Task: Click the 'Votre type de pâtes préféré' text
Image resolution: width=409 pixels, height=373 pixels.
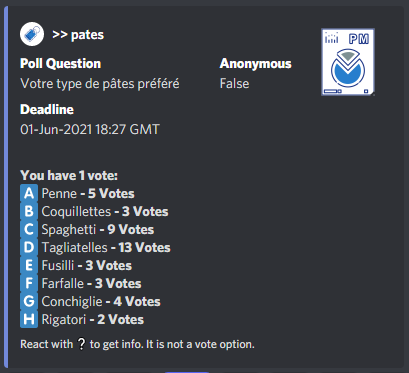Action: click(100, 84)
